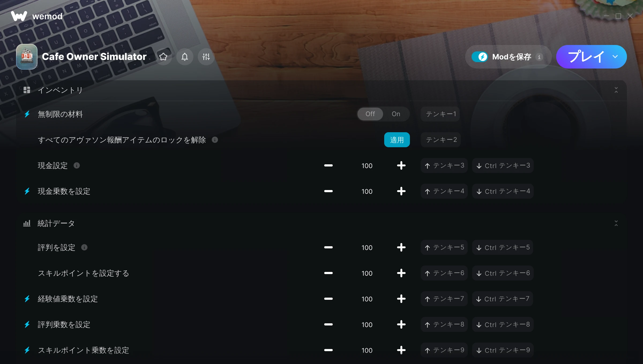Decrease スキルポイントを設定する with minus button
This screenshot has height=364, width=643.
[328, 273]
